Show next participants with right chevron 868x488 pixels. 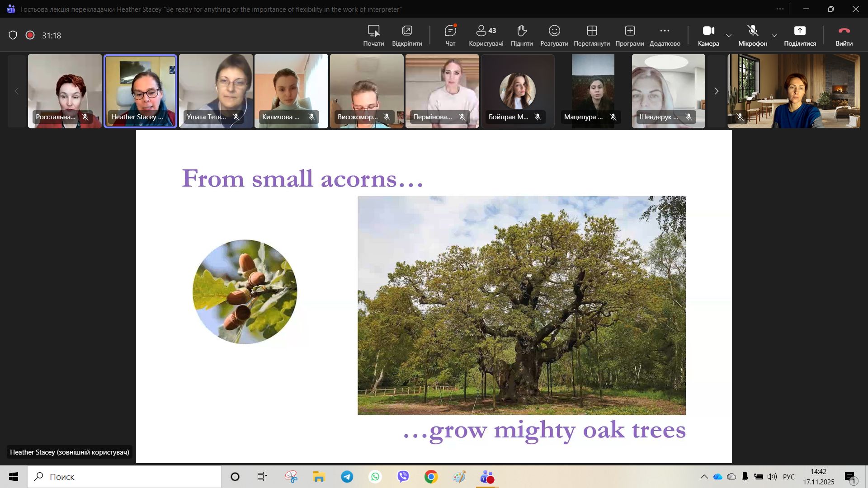716,91
